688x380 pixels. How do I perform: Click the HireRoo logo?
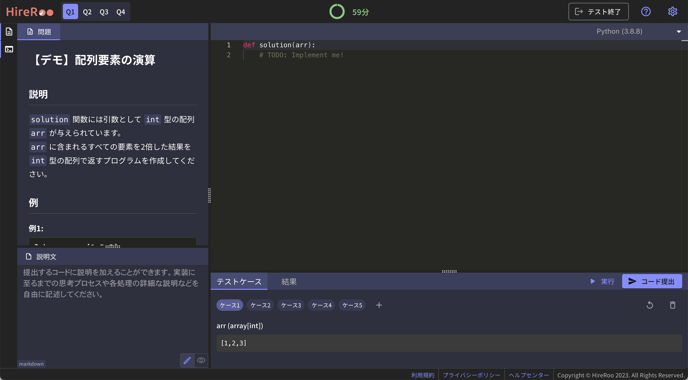(29, 12)
